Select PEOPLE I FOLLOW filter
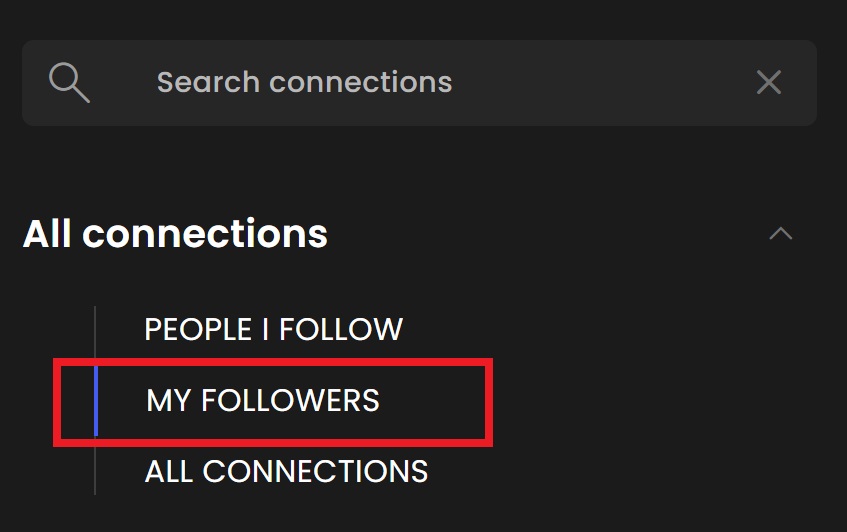This screenshot has width=847, height=532. pos(273,329)
